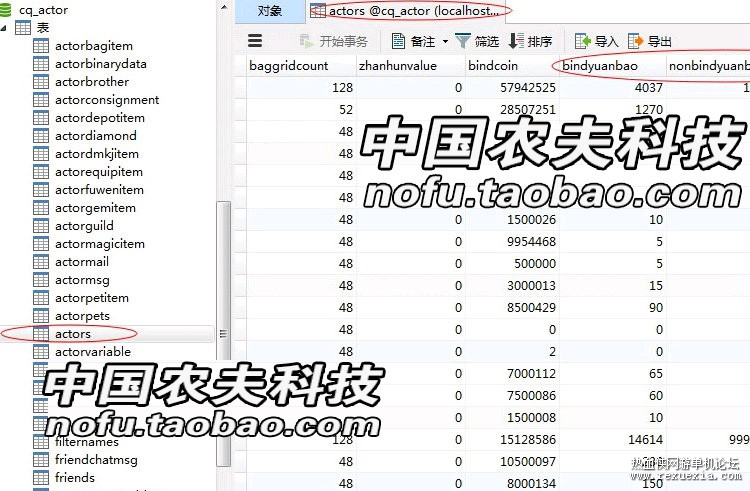Click the sidebar splitter grip handle
750x491 pixels.
pos(223,334)
